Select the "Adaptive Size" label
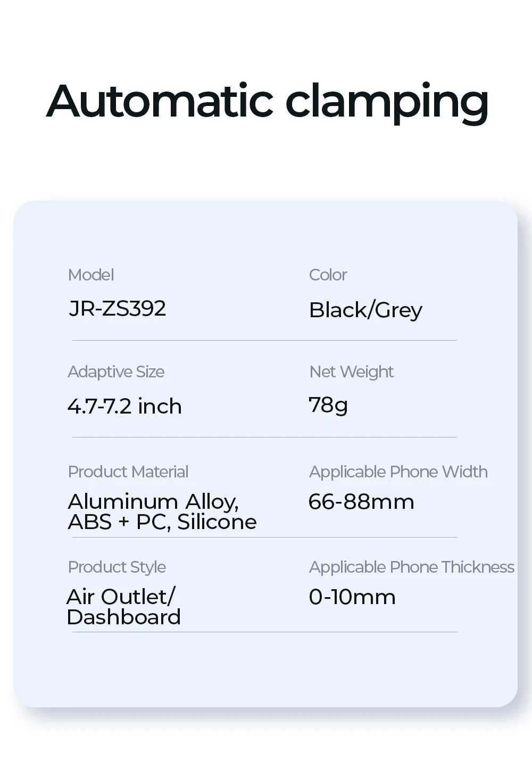The width and height of the screenshot is (532, 768). click(x=116, y=371)
